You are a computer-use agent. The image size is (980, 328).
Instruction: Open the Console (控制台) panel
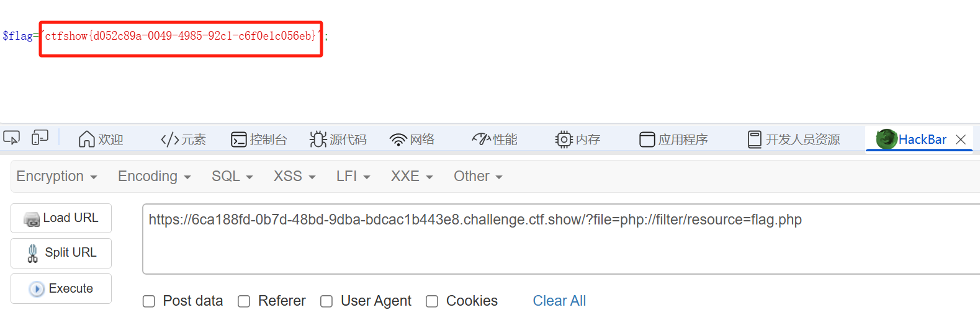(x=259, y=140)
